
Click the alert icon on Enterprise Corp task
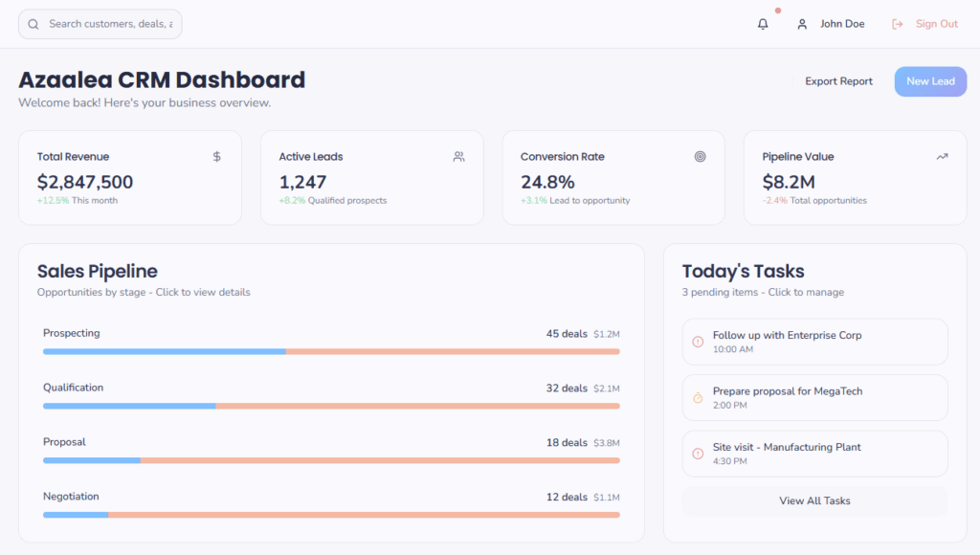click(x=698, y=342)
